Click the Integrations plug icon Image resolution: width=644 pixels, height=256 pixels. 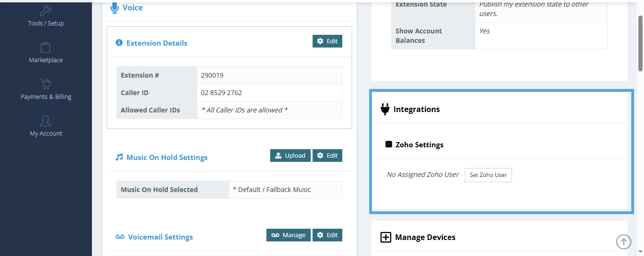click(385, 109)
